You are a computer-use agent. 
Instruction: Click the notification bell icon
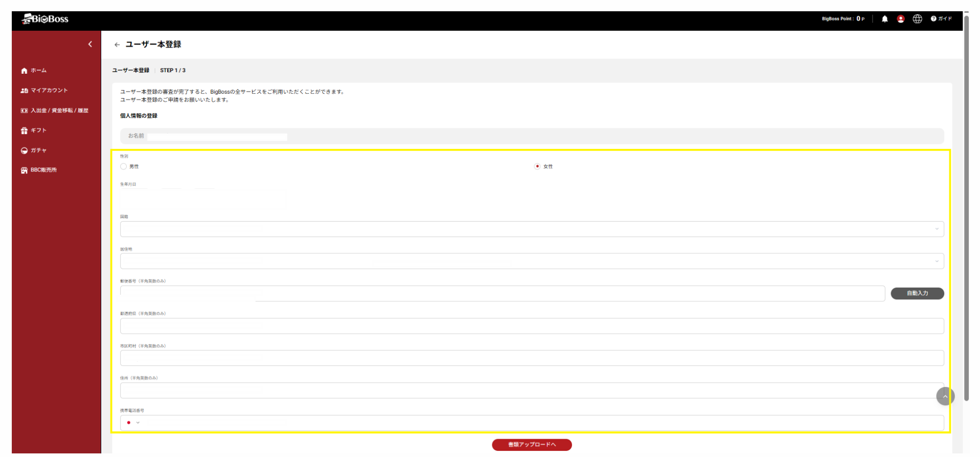884,19
